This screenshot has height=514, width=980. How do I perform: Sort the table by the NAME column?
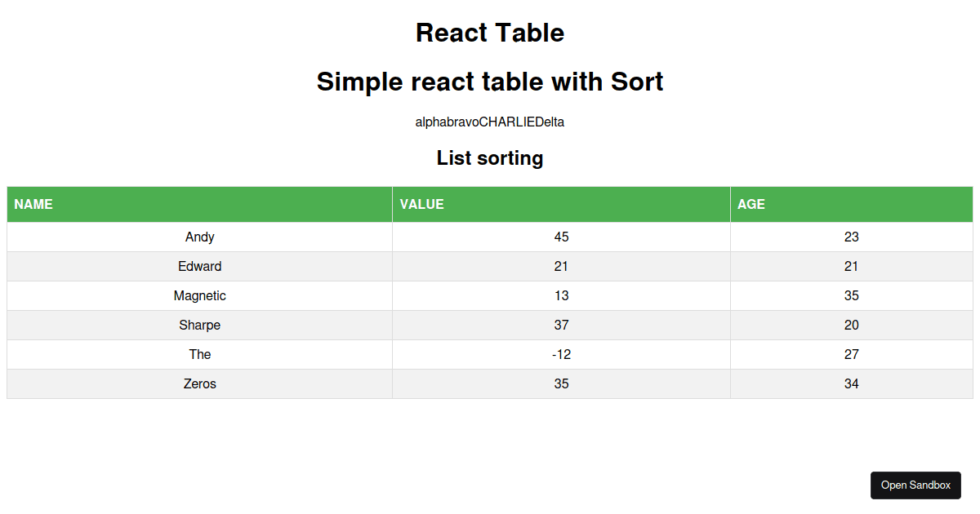click(x=34, y=204)
